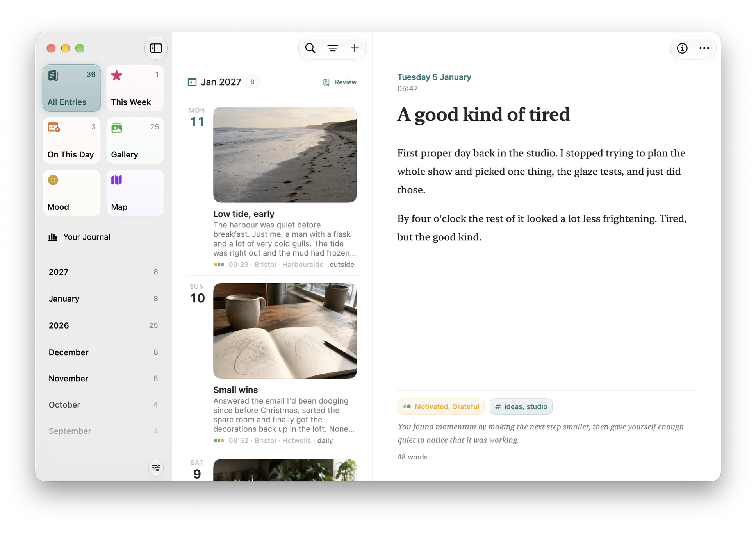Image resolution: width=756 pixels, height=547 pixels.
Task: Open the filter entries icon
Action: (x=333, y=48)
